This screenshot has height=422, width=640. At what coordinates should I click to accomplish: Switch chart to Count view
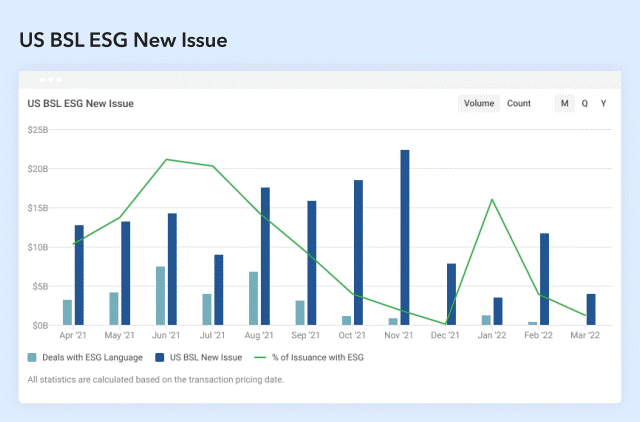[518, 103]
